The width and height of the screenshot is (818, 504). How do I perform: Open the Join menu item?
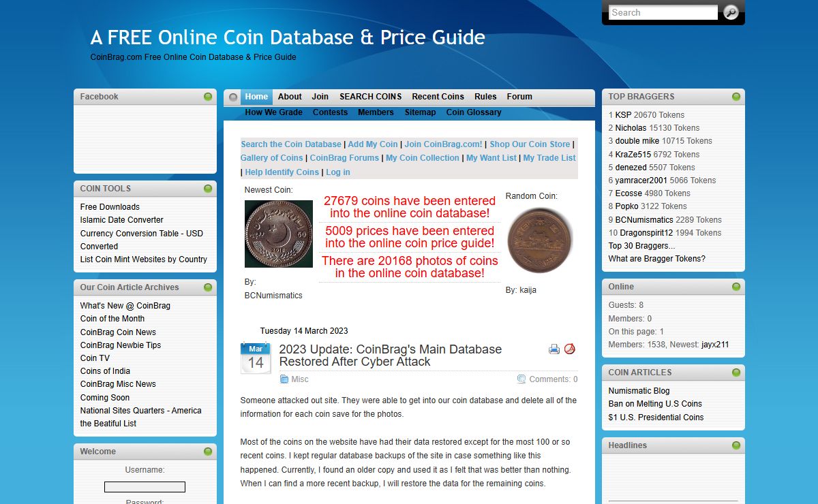tap(320, 97)
